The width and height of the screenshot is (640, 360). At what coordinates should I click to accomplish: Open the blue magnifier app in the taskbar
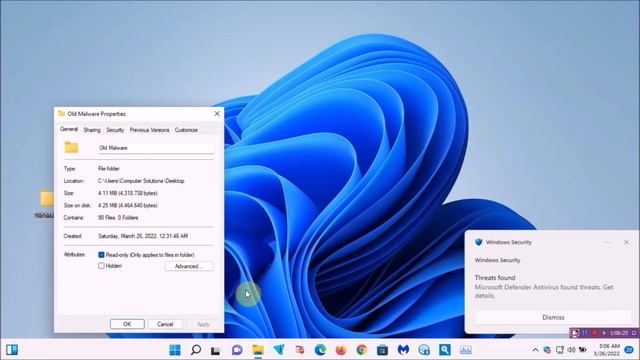pyautogui.click(x=445, y=350)
